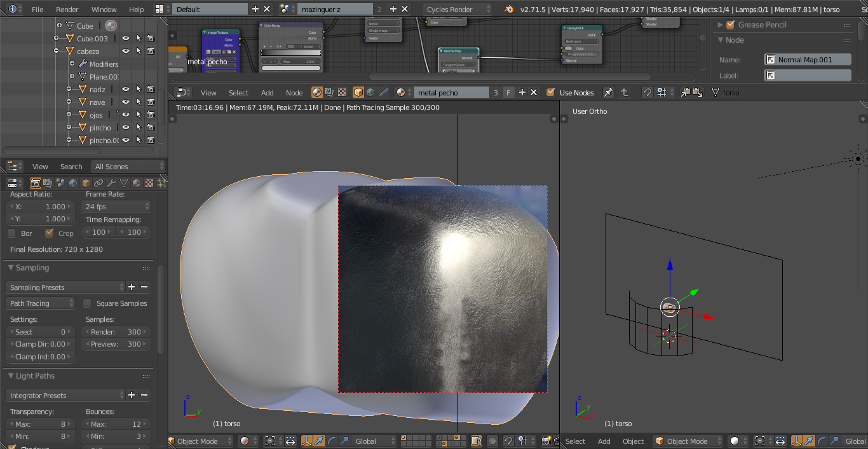Click the add sampling preset plus button
868x449 pixels.
pos(132,287)
